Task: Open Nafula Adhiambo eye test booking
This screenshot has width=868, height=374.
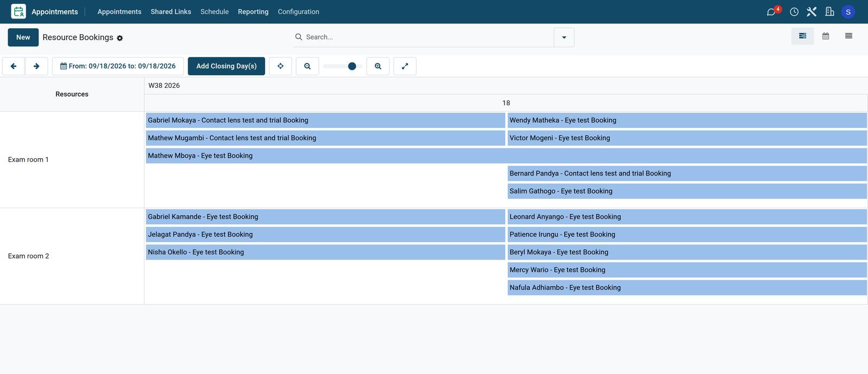Action: pos(687,288)
